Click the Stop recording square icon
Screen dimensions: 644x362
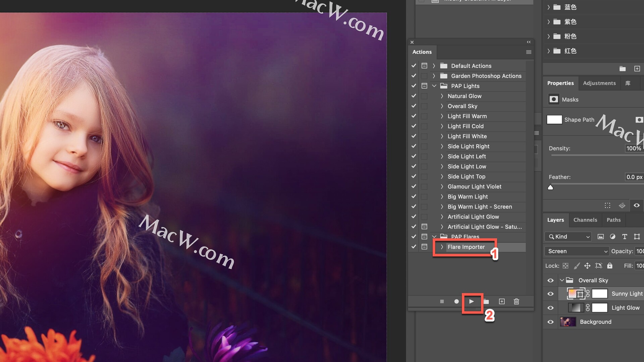tap(442, 301)
